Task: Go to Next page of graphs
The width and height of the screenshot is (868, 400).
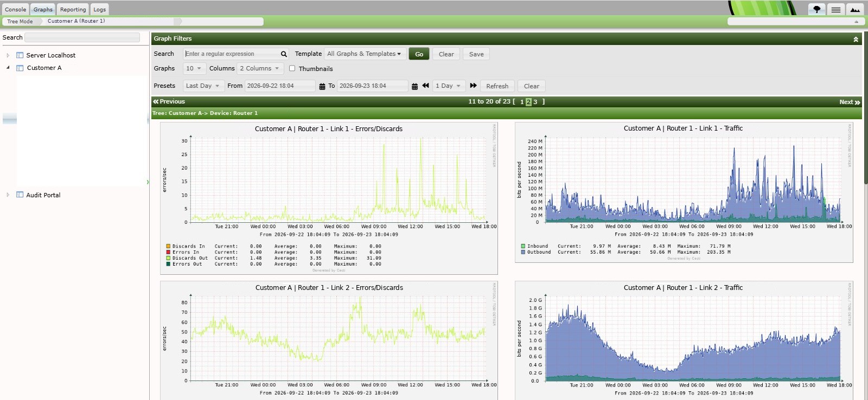Action: [x=850, y=102]
